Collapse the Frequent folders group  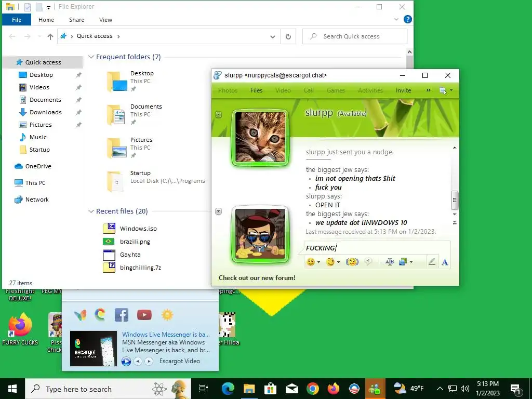91,57
